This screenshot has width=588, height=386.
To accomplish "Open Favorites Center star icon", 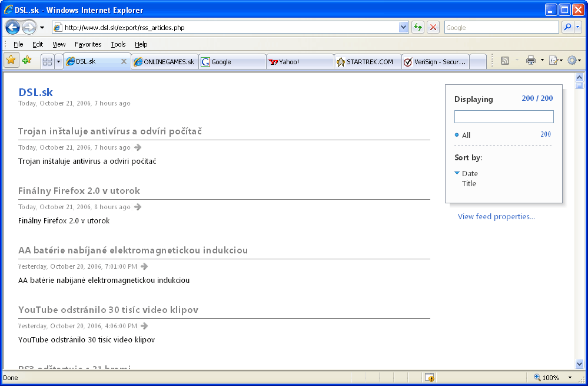I will pyautogui.click(x=11, y=60).
